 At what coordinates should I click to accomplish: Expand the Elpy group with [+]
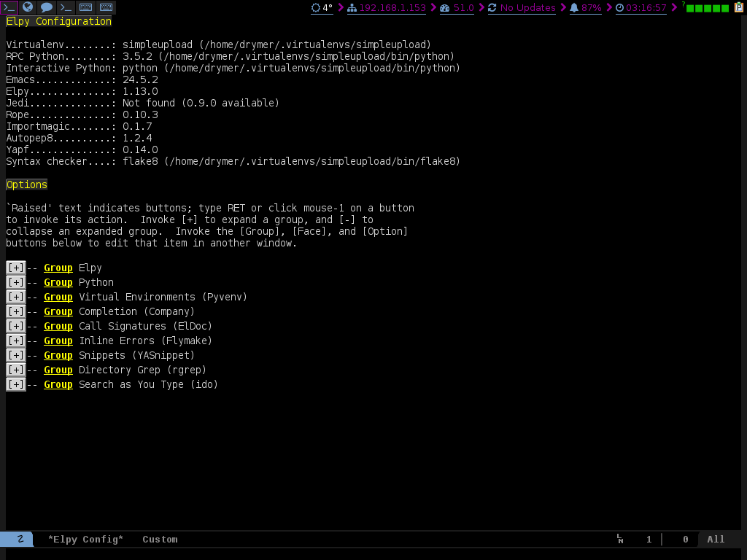pyautogui.click(x=16, y=268)
